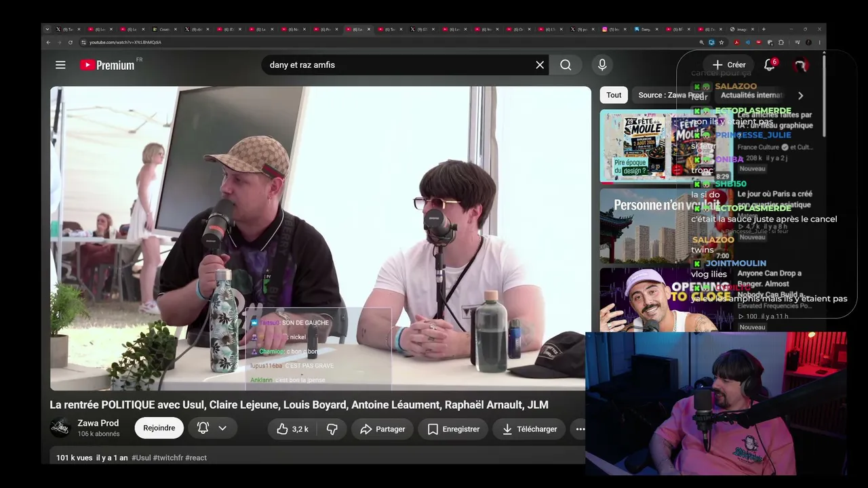The width and height of the screenshot is (868, 488).
Task: Reload the YouTube page
Action: pos(70,43)
